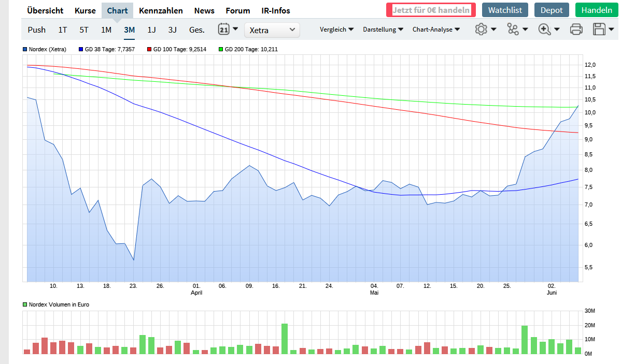This screenshot has width=621, height=364.
Task: Open the Xetra exchange dropdown
Action: point(272,30)
